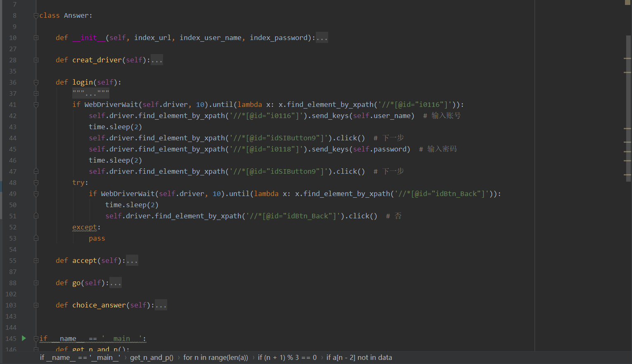632x364 pixels.
Task: Click the fold end marker at line 53
Action: pyautogui.click(x=36, y=238)
